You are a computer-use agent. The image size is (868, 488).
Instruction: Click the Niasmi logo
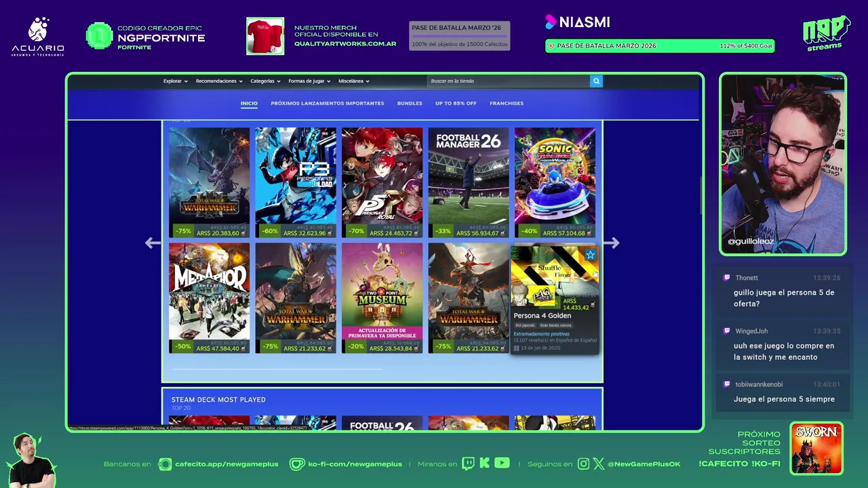pyautogui.click(x=578, y=22)
